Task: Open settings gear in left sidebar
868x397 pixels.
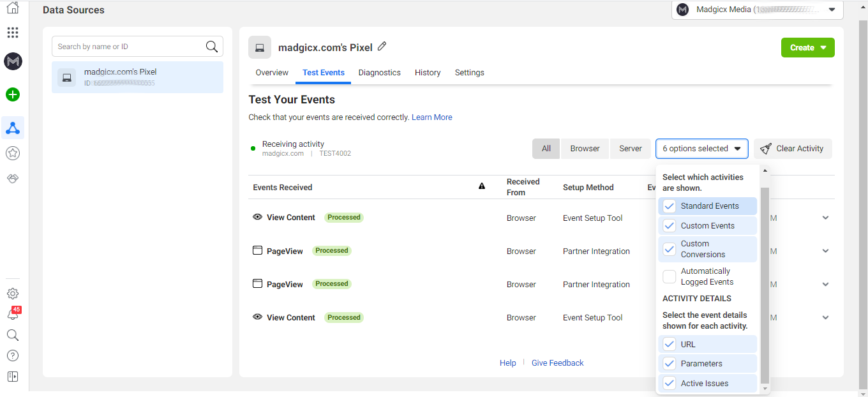Action: click(x=13, y=294)
